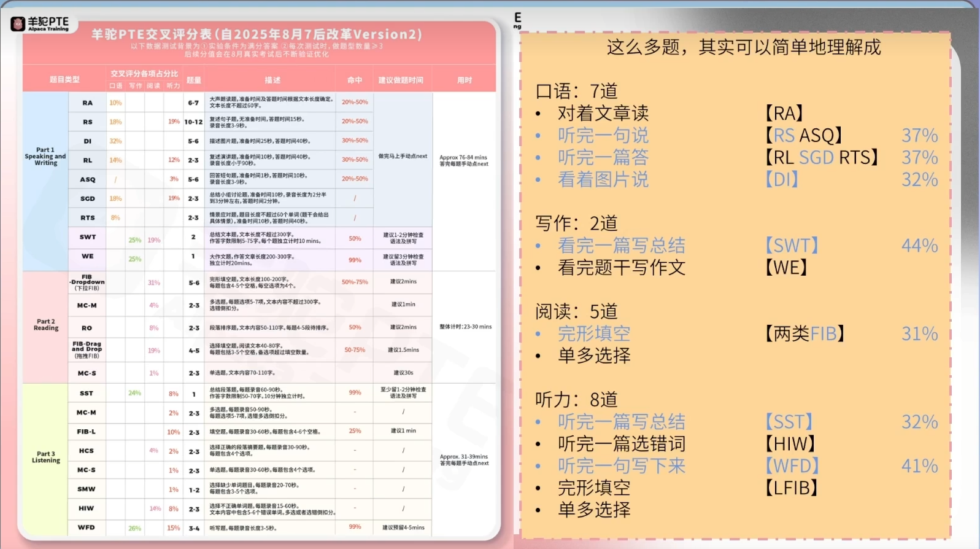Click the 建议做题时间 column header

400,80
